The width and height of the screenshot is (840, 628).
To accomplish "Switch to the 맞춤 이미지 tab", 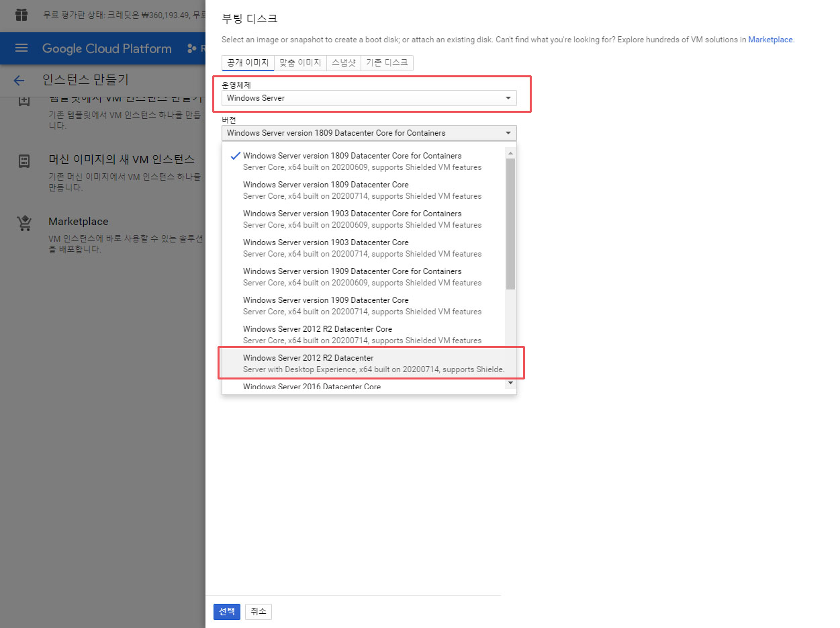I will click(x=300, y=63).
